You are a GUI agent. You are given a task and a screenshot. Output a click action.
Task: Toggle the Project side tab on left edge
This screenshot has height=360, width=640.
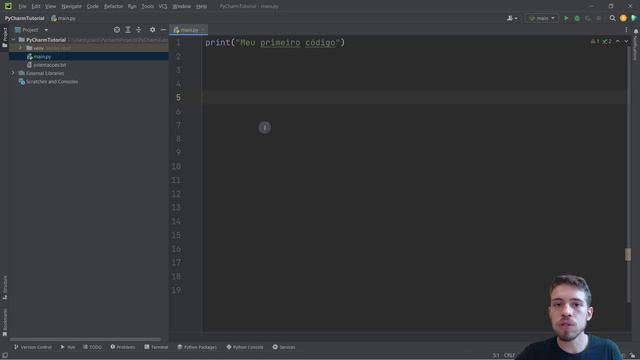[4, 38]
